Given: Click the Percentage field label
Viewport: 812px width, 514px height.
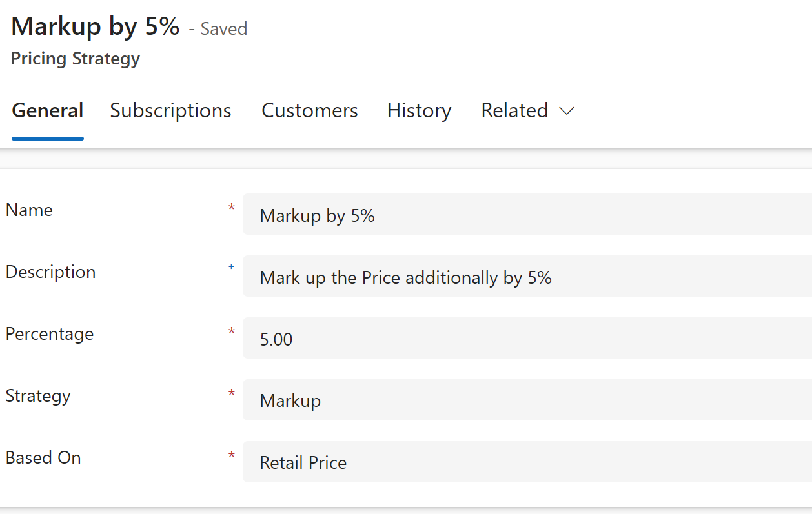Looking at the screenshot, I should 50,334.
